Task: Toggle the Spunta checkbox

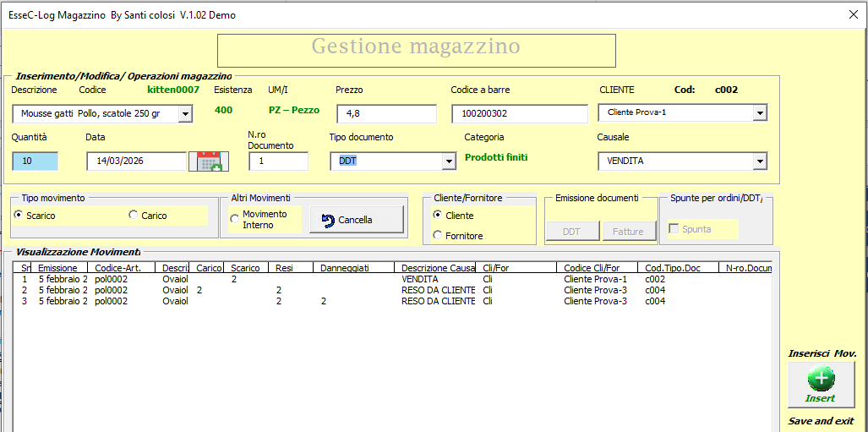Action: 674,229
